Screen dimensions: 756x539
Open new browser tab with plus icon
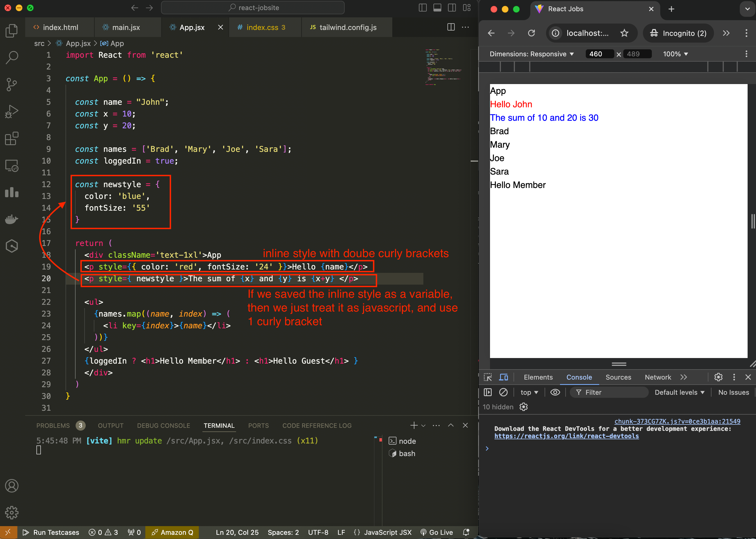671,9
